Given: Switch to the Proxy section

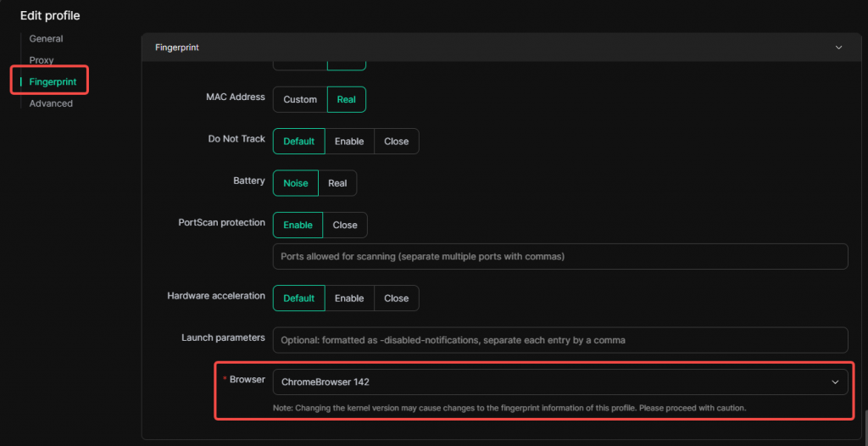Looking at the screenshot, I should (x=42, y=60).
